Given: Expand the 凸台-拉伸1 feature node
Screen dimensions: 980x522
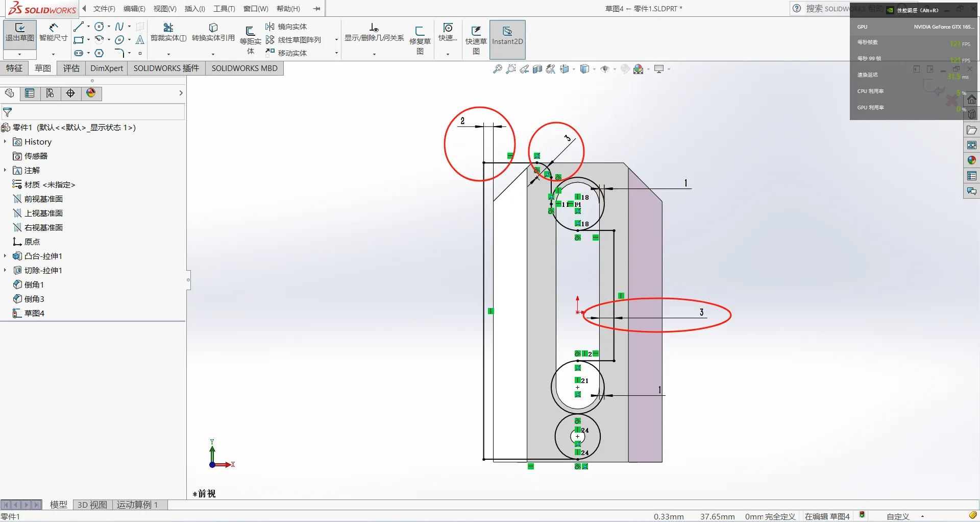Looking at the screenshot, I should point(5,256).
